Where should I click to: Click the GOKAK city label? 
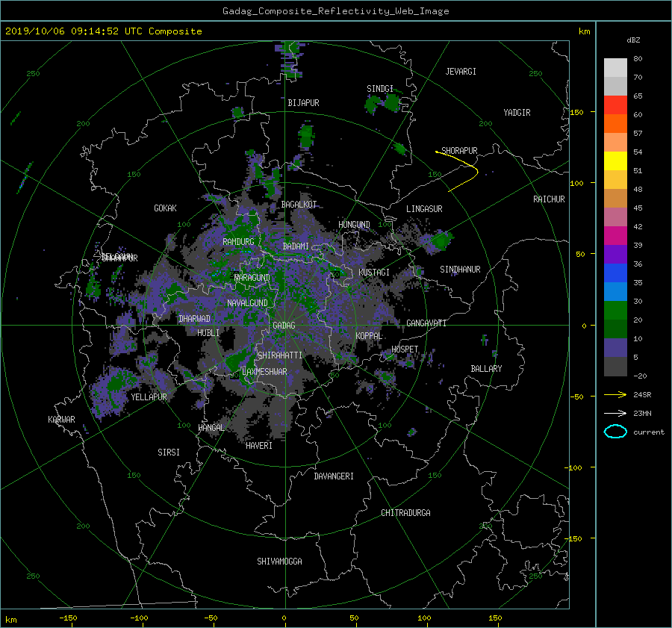(x=165, y=208)
